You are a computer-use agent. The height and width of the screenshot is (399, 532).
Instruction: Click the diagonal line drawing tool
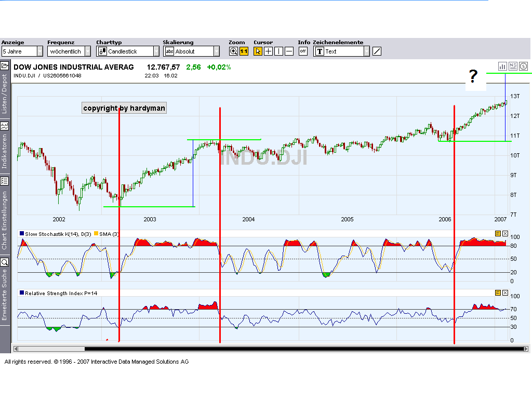pos(377,51)
